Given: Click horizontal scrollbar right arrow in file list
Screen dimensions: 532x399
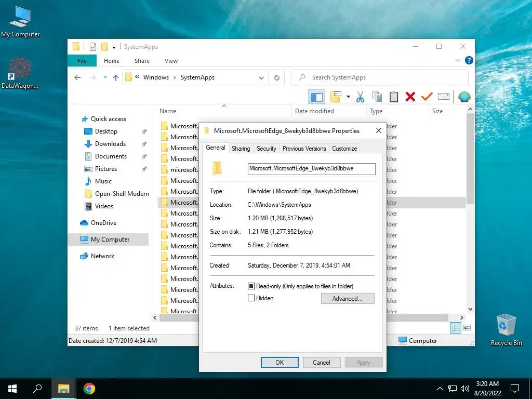Looking at the screenshot, I should tap(462, 317).
